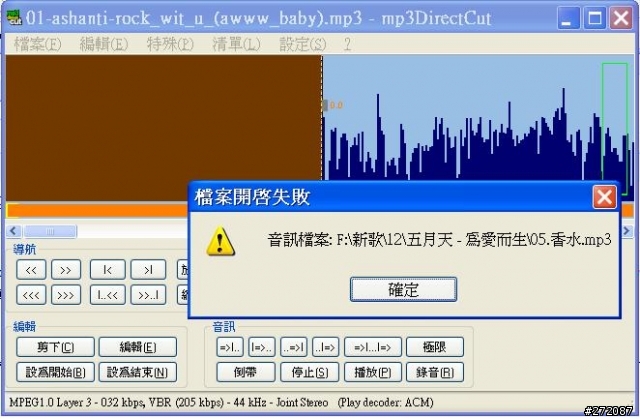
Task: Click the =>|...|=> audio preview button
Action: (x=373, y=347)
